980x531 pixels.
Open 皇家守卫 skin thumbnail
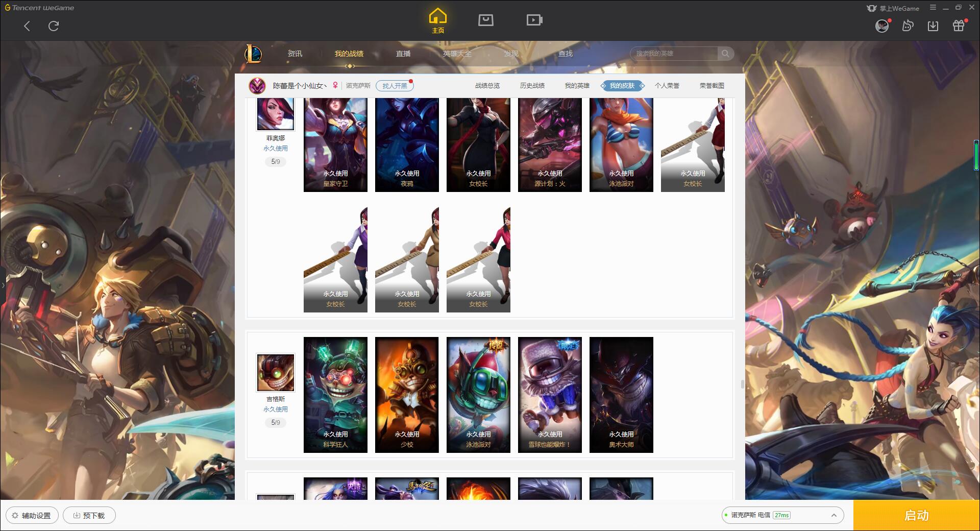click(335, 145)
